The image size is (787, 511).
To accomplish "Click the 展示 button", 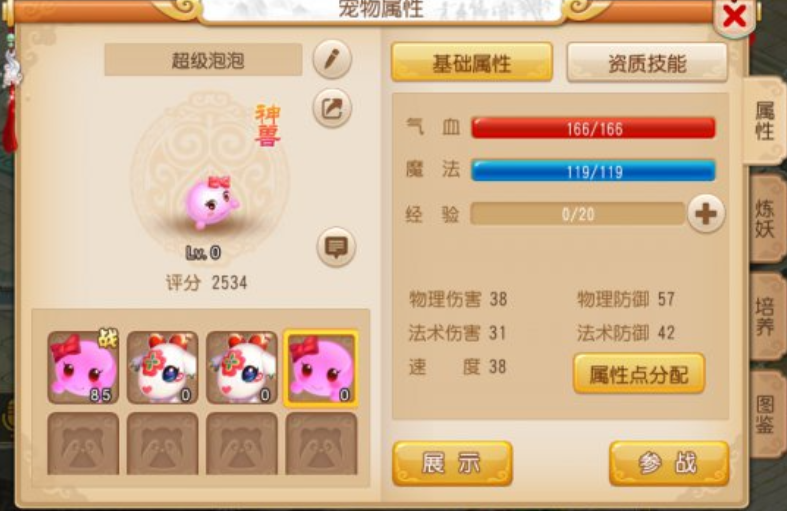I will [x=452, y=463].
